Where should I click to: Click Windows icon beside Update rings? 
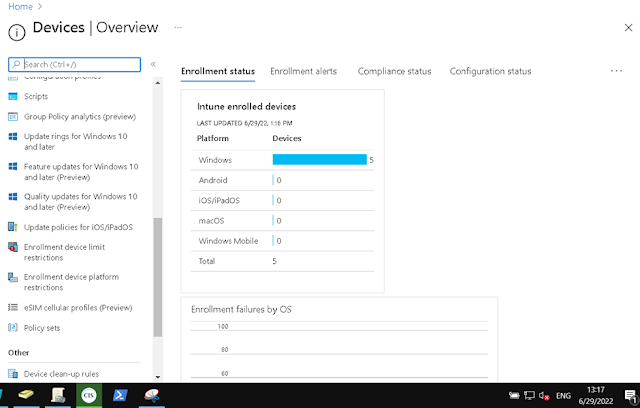point(13,136)
